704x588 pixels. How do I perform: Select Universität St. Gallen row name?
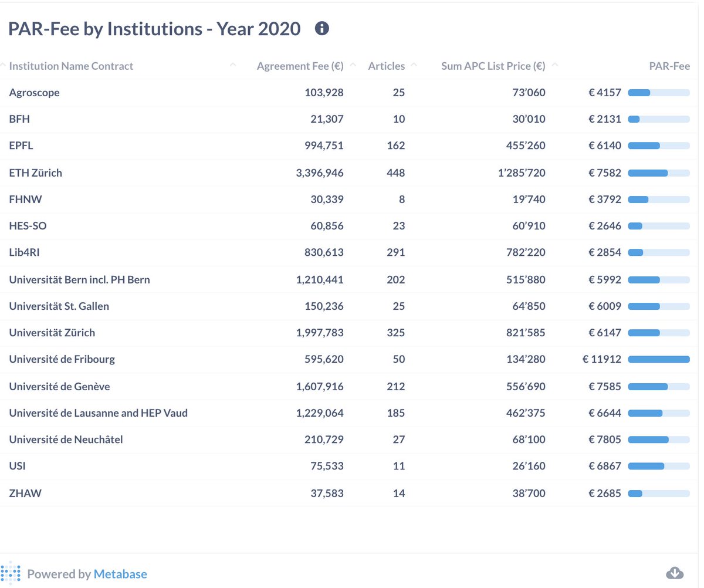[x=59, y=306]
